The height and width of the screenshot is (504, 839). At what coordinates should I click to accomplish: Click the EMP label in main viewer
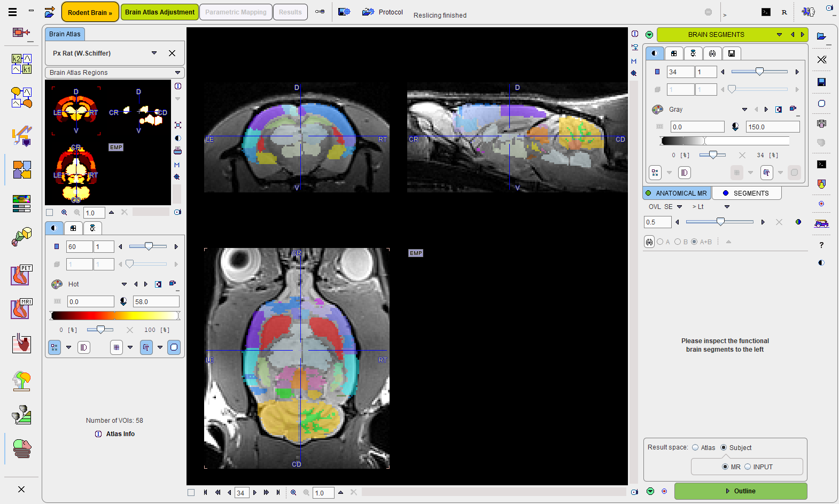click(x=416, y=253)
